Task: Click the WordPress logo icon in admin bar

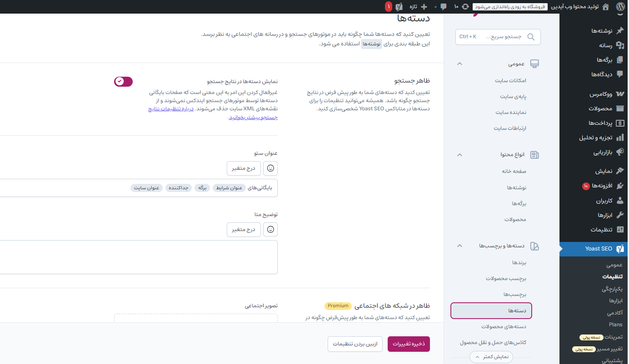Action: [620, 7]
